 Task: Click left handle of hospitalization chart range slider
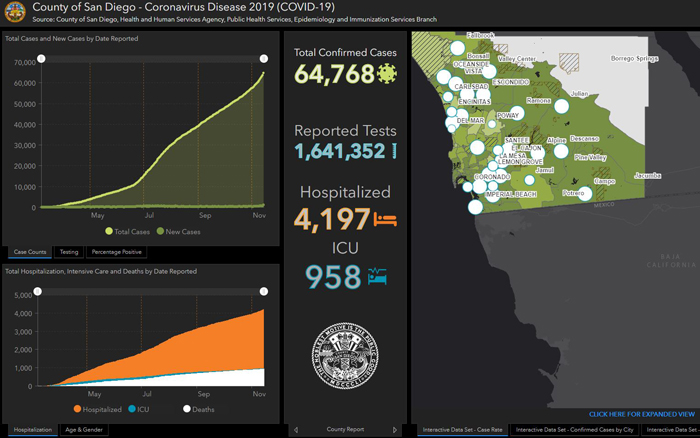pyautogui.click(x=38, y=292)
